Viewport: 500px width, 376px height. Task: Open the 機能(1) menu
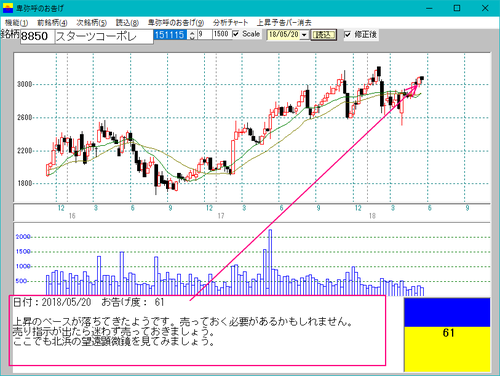pyautogui.click(x=16, y=23)
